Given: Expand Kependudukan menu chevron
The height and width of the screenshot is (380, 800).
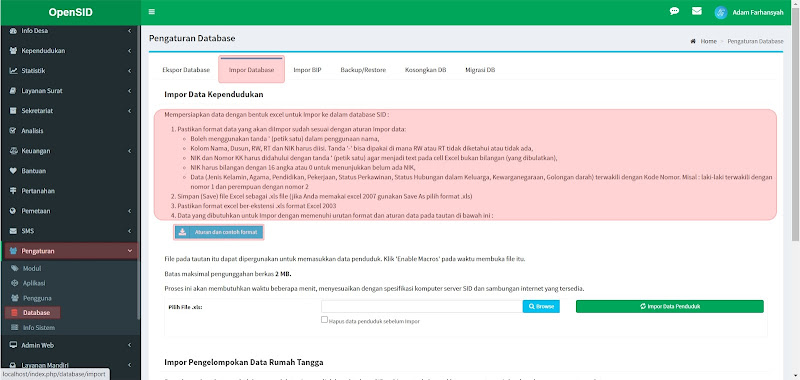Looking at the screenshot, I should (130, 51).
